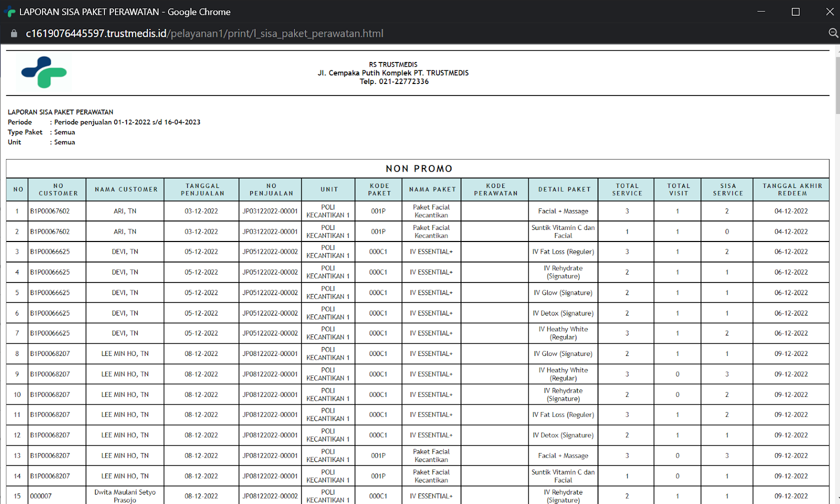Click the hospital phone number text
The width and height of the screenshot is (840, 504).
[x=394, y=81]
